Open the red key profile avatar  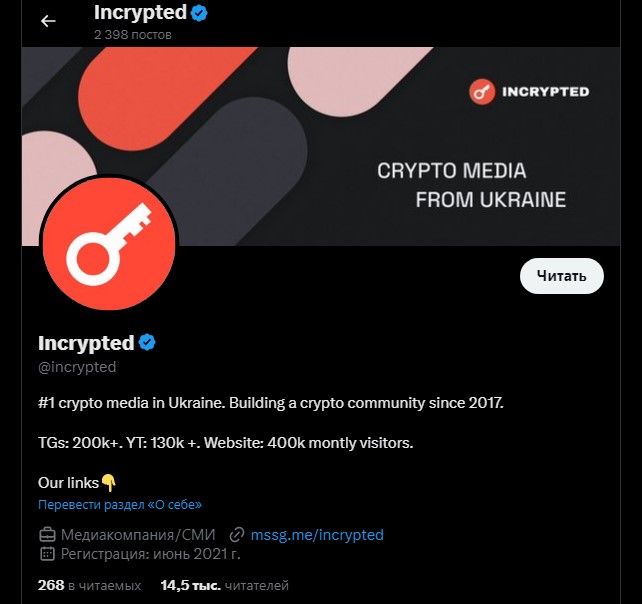click(109, 243)
